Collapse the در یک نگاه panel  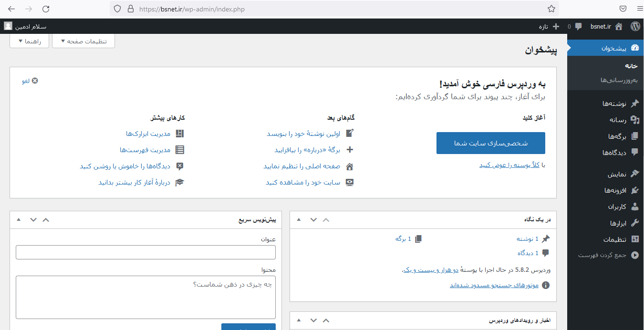pos(299,219)
